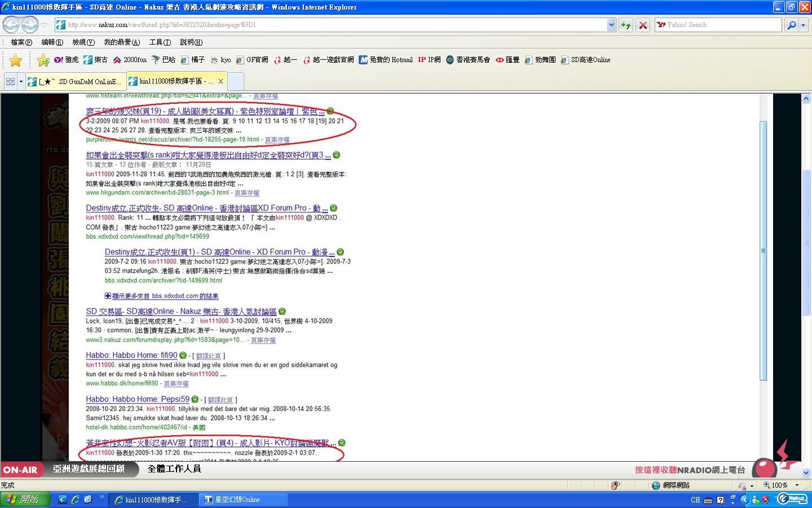The image size is (812, 508).
Task: Click the Nakuz icon in the system tray
Action: click(792, 499)
